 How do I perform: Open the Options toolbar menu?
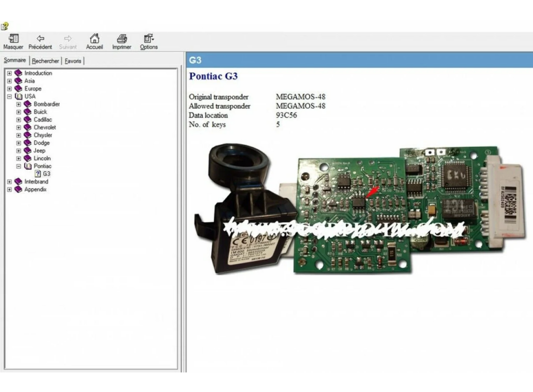149,39
